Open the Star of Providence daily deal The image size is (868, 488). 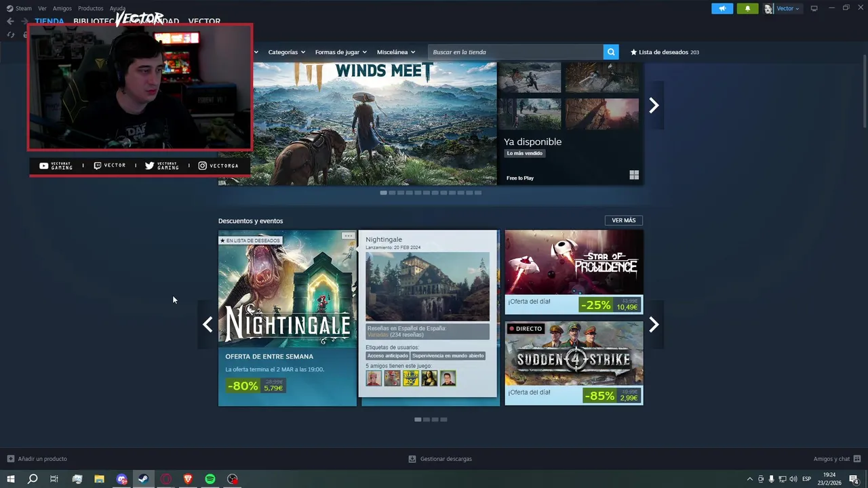(574, 272)
